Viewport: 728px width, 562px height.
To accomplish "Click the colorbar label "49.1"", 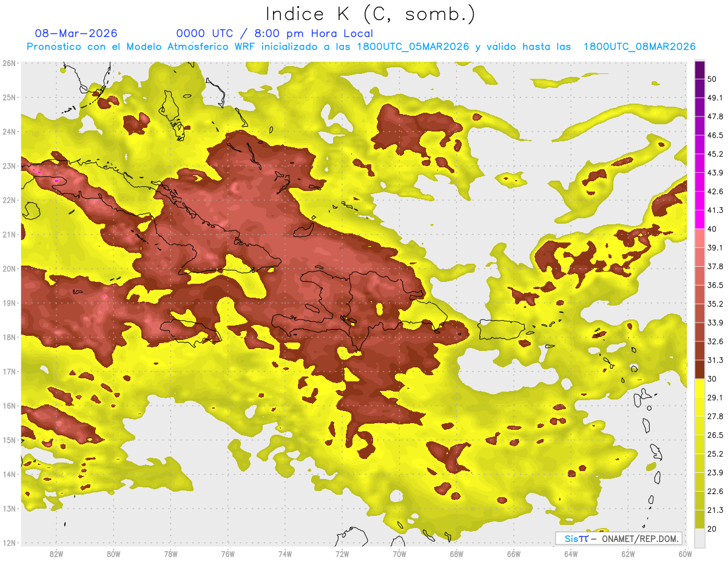I will point(715,98).
